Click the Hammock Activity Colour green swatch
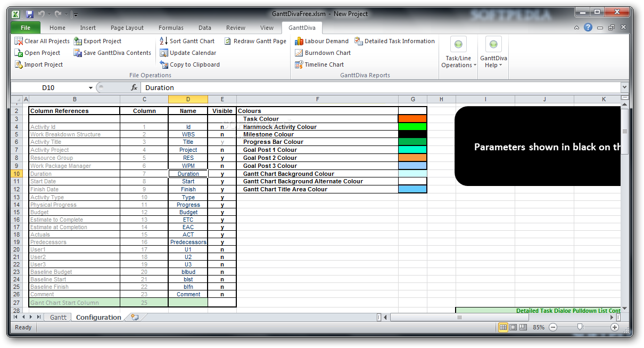644x348 pixels. (x=412, y=127)
